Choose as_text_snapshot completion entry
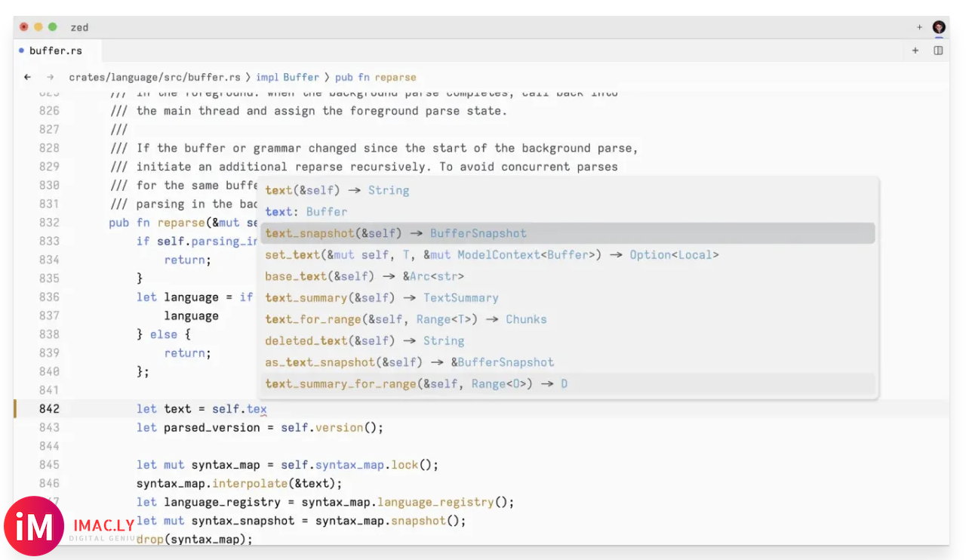Screen dimensions: 966x560 (568, 362)
